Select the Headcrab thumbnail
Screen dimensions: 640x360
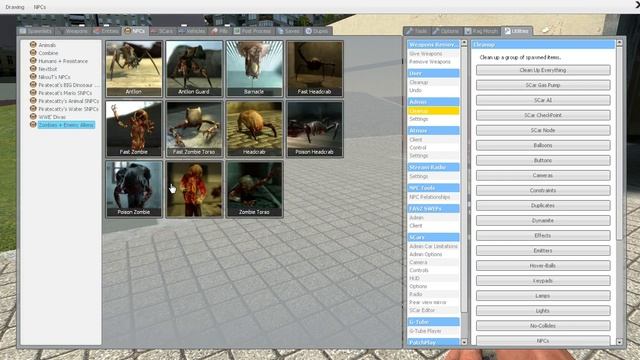click(254, 129)
